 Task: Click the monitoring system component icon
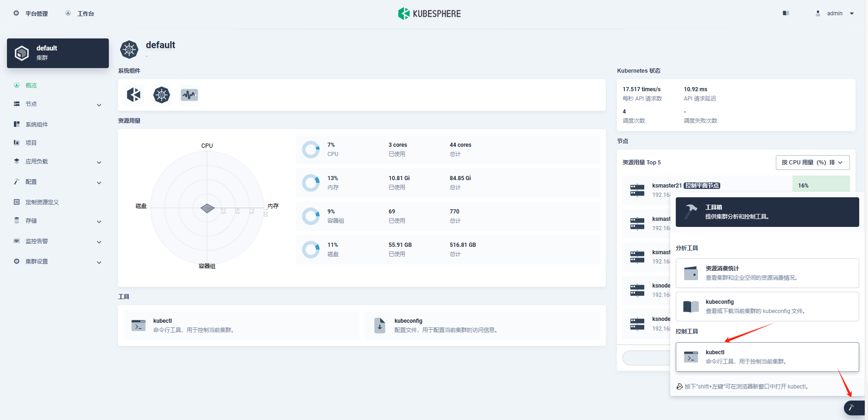pyautogui.click(x=189, y=95)
